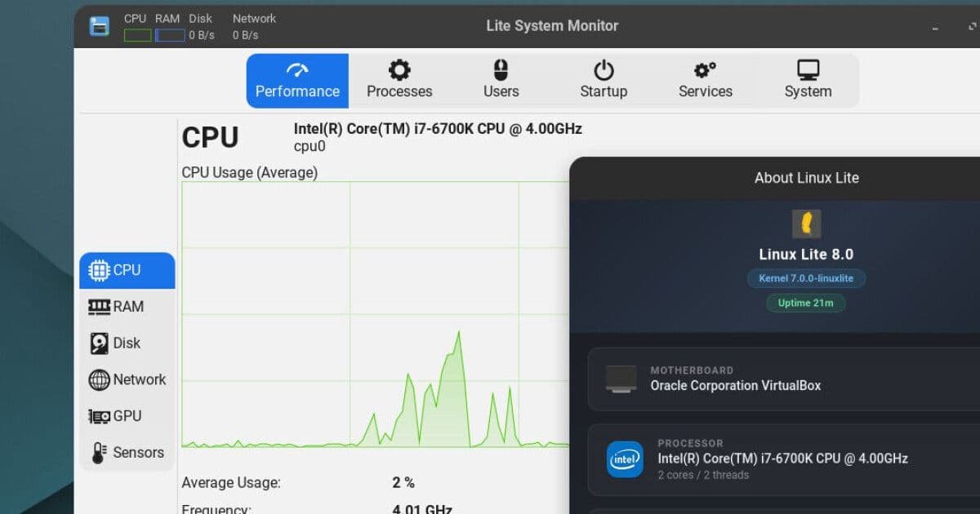Image resolution: width=980 pixels, height=514 pixels.
Task: Select Sensors in the sidebar
Action: pos(127,453)
